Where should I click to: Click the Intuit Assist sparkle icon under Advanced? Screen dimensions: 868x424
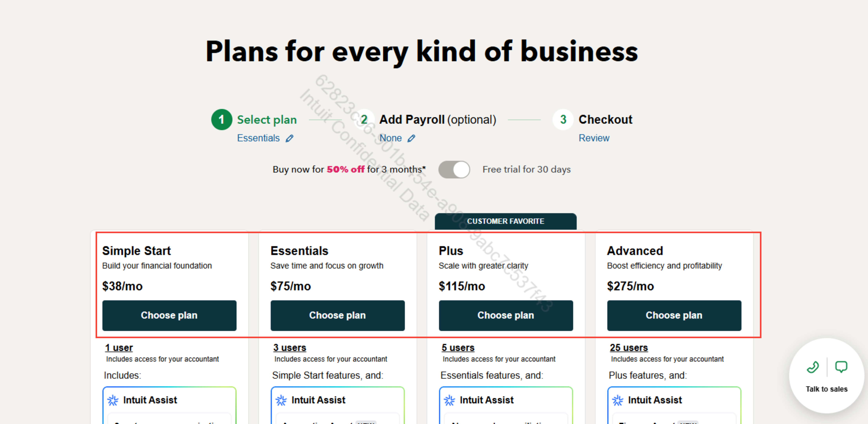pos(617,400)
